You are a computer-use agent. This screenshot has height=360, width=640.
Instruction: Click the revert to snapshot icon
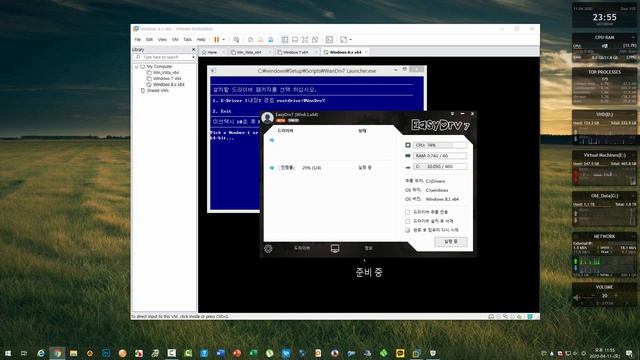tap(260, 40)
